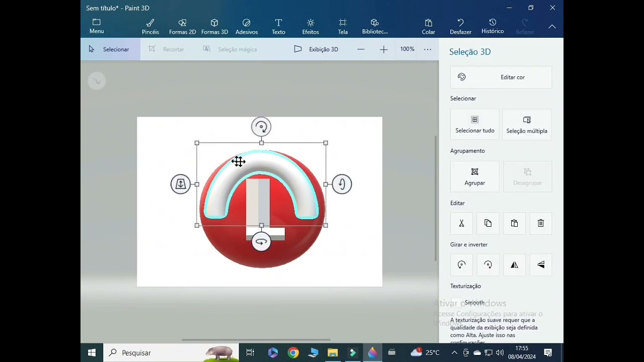Viewport: 644px width, 362px height.
Task: Show hidden system tray icons
Action: 454,352
